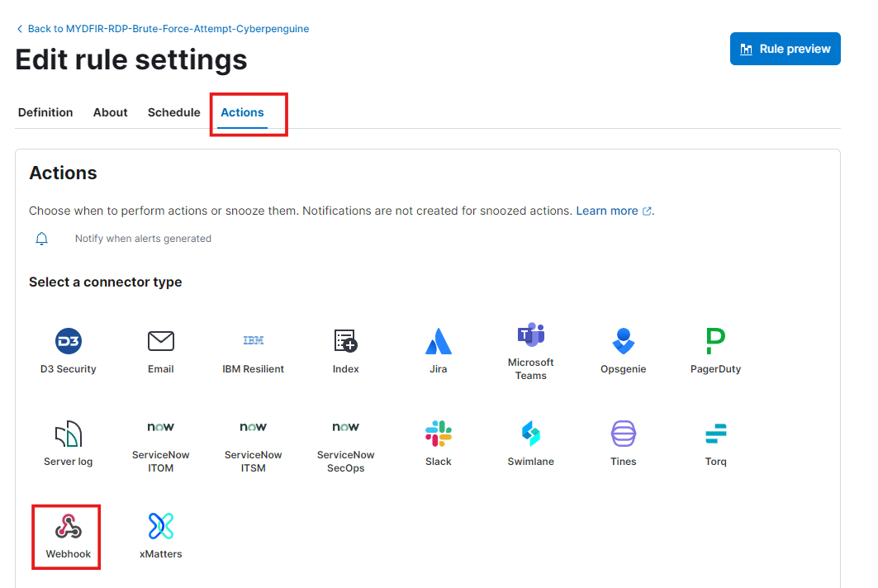This screenshot has height=588, width=878.
Task: Select the Server log connector
Action: [69, 443]
